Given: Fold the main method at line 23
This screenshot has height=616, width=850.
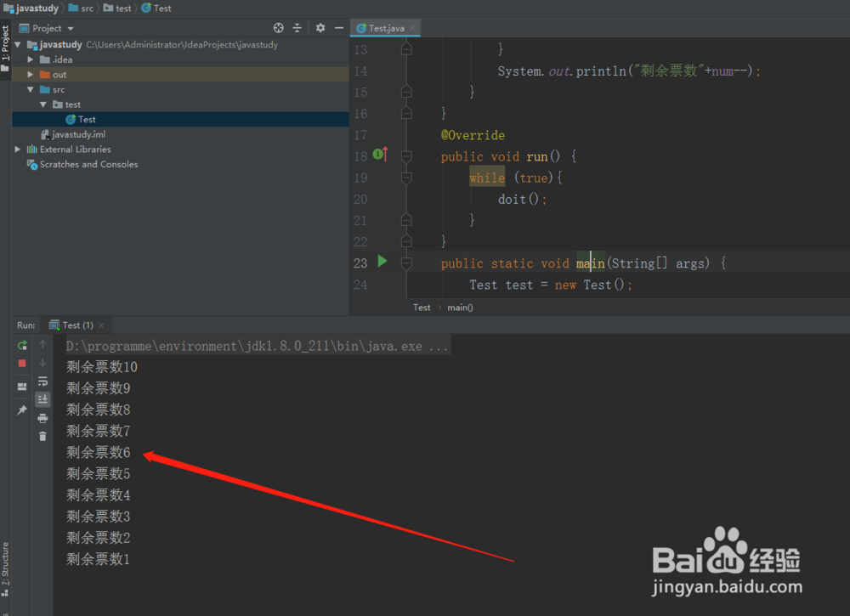Looking at the screenshot, I should (406, 263).
